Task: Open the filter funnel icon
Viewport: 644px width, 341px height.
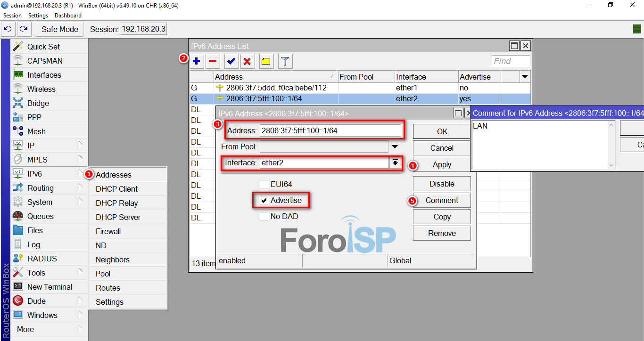Action: (x=285, y=61)
